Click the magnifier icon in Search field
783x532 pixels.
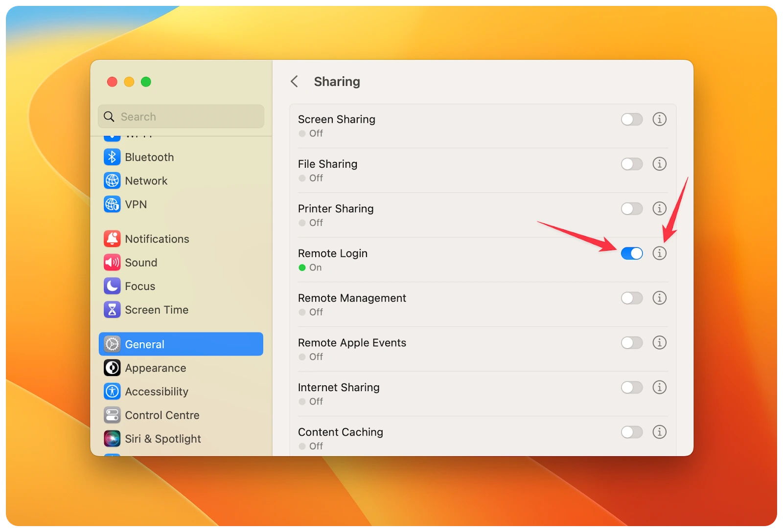click(x=109, y=116)
